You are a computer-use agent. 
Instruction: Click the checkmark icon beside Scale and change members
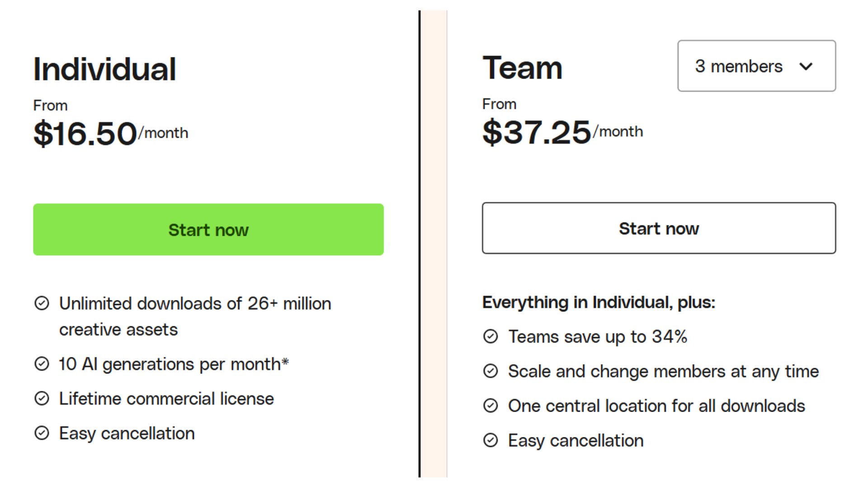click(x=491, y=371)
